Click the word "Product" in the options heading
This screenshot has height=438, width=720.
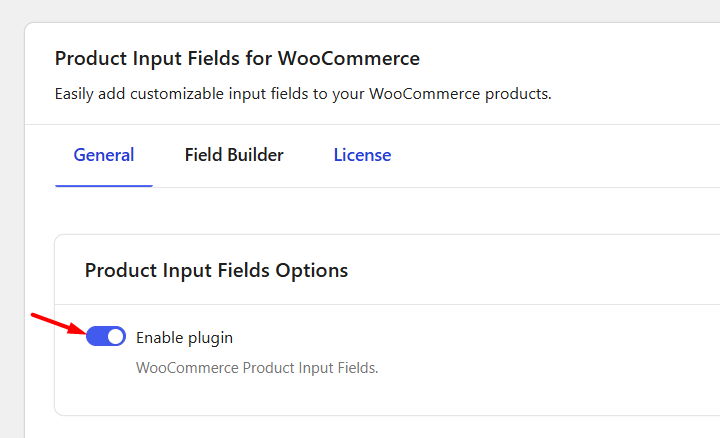(118, 270)
